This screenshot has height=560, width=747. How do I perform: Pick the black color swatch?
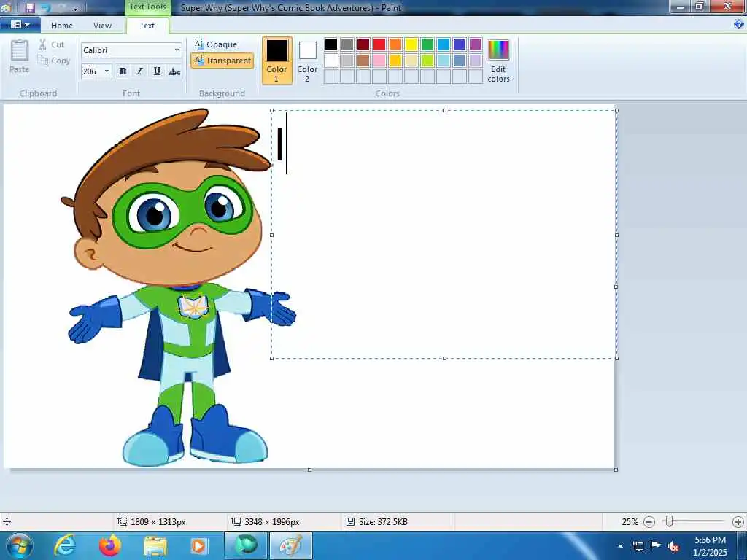331,44
